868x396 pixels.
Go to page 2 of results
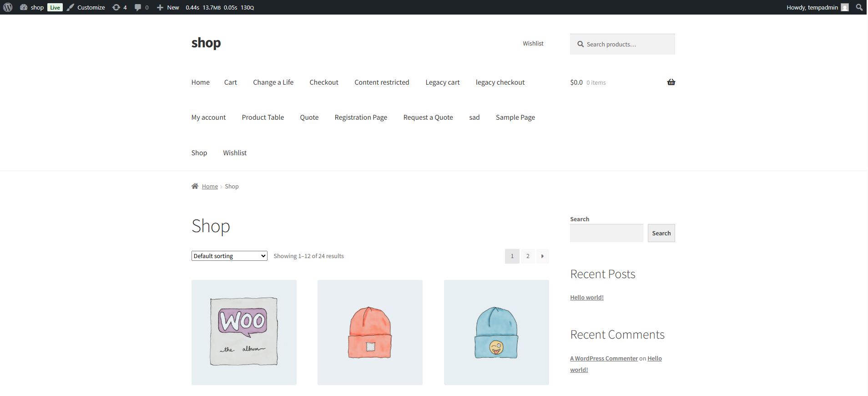528,256
